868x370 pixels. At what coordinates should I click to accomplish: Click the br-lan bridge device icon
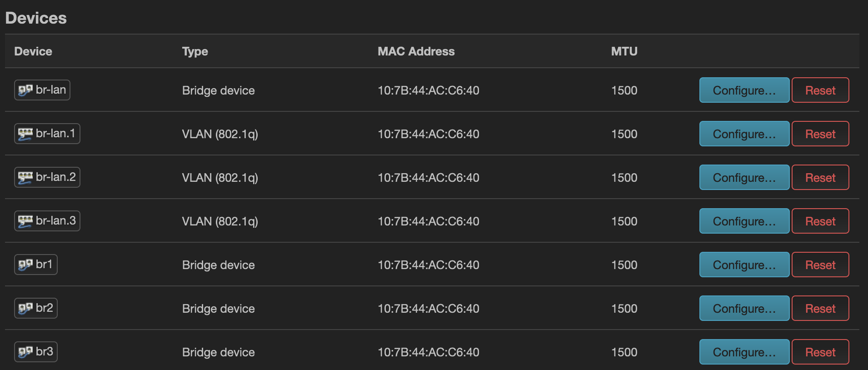coord(25,90)
